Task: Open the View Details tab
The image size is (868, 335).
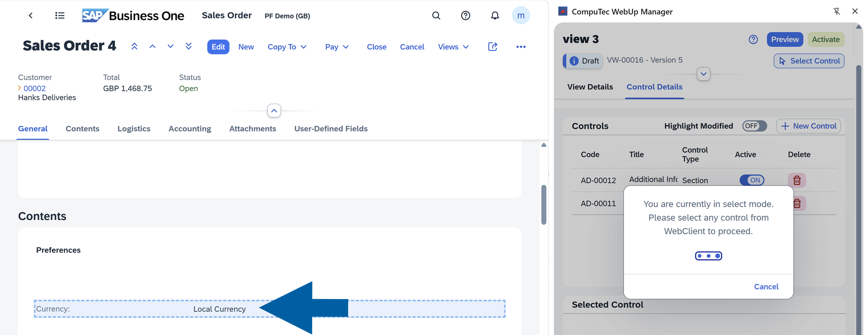Action: 590,87
